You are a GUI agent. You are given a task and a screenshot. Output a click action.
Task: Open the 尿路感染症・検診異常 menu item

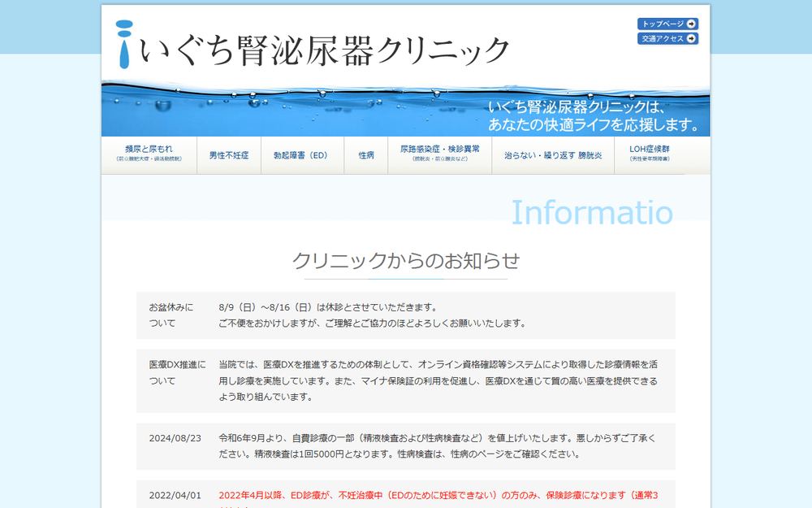click(439, 155)
